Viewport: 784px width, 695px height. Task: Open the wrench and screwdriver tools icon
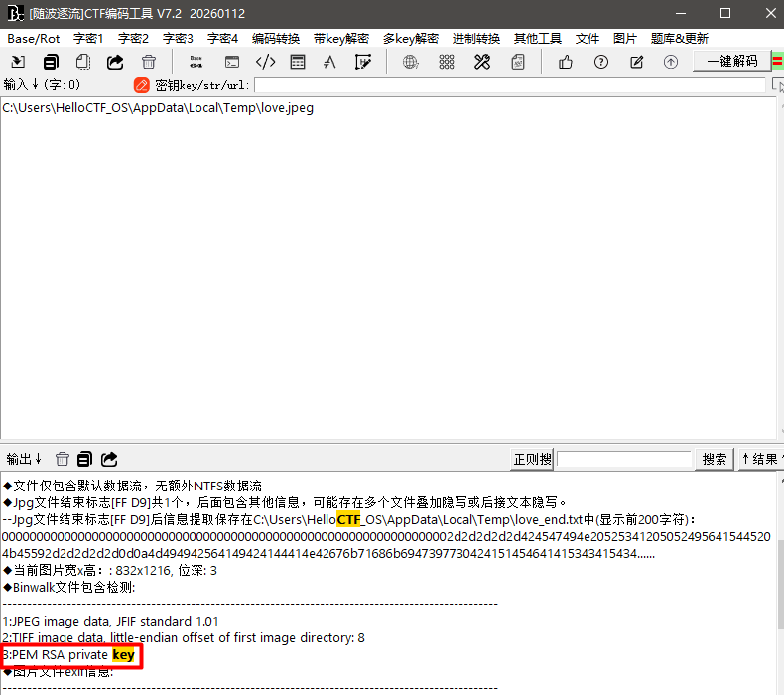[x=482, y=62]
